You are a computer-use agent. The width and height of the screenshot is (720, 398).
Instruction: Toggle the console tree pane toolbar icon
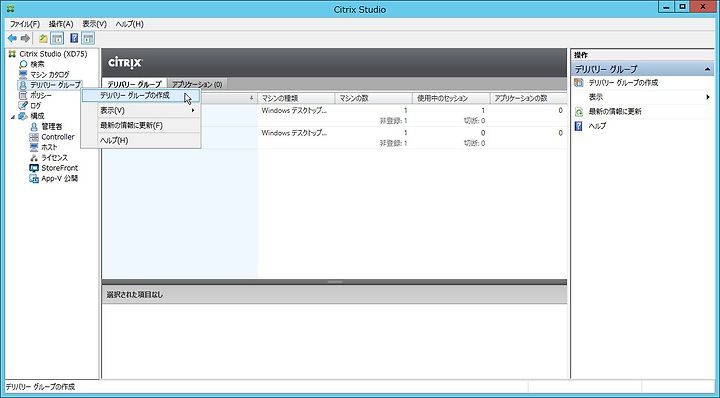[57, 39]
